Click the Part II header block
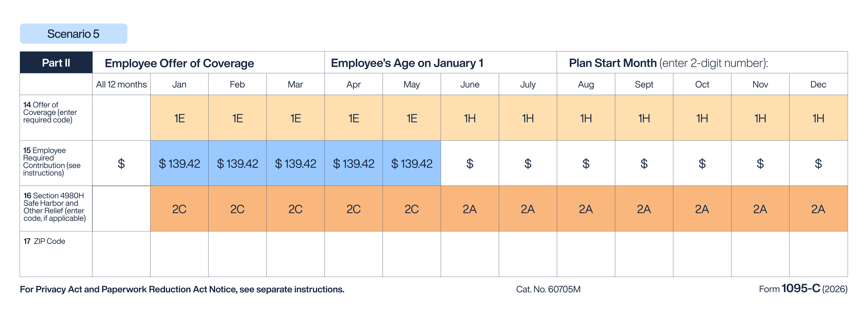The width and height of the screenshot is (868, 328). 56,63
